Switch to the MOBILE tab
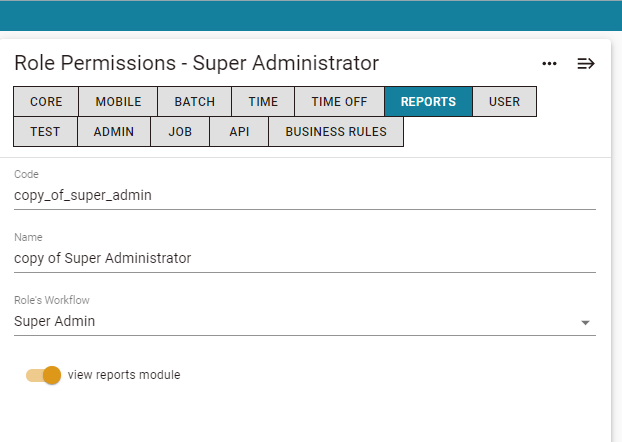This screenshot has width=622, height=442. (118, 102)
